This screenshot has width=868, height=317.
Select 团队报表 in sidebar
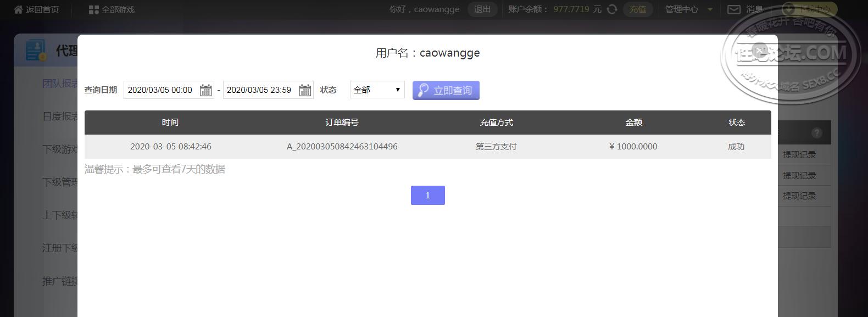click(60, 84)
